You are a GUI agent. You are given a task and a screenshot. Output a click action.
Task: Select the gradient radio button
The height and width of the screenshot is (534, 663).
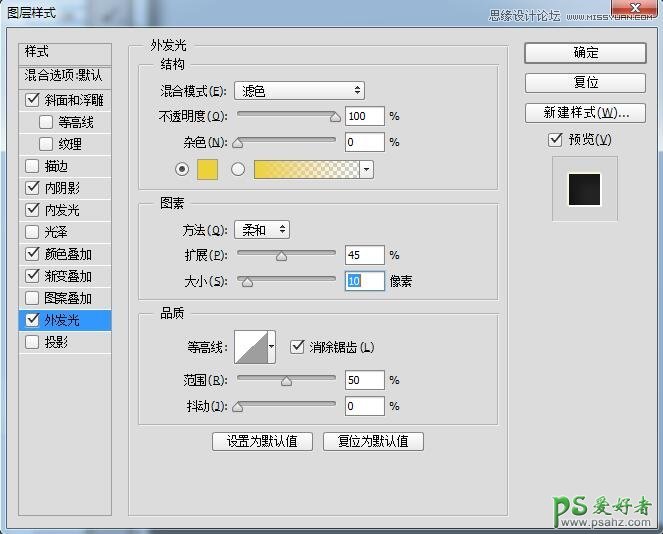238,169
